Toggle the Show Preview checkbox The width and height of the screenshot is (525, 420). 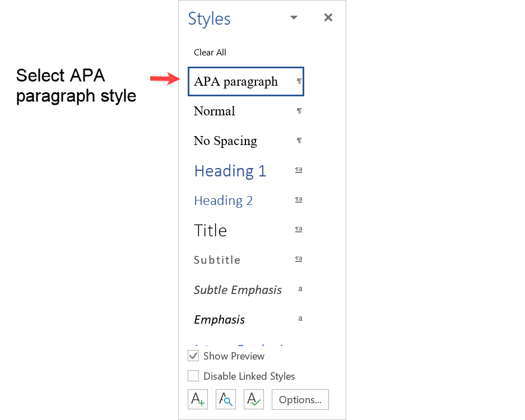pyautogui.click(x=193, y=356)
